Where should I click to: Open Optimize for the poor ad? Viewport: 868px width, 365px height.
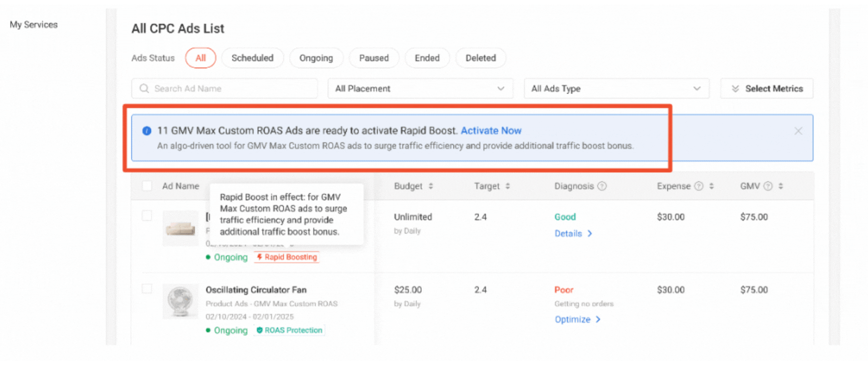(x=577, y=319)
